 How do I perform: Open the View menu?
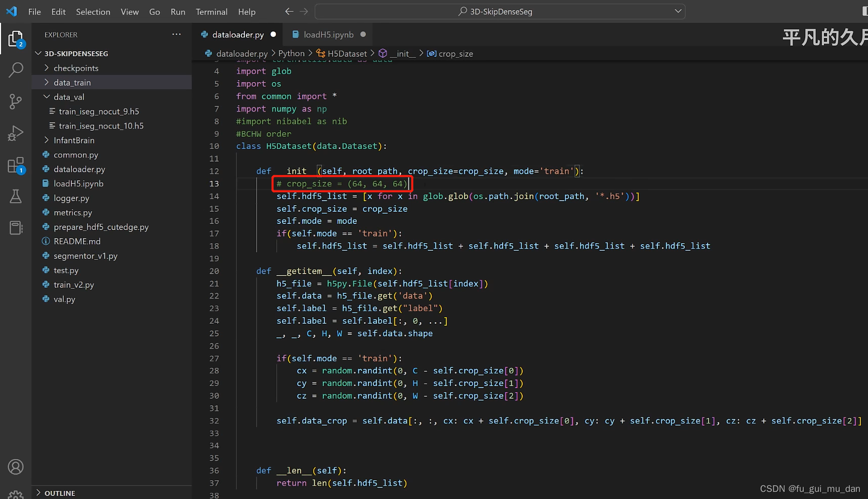(x=130, y=12)
